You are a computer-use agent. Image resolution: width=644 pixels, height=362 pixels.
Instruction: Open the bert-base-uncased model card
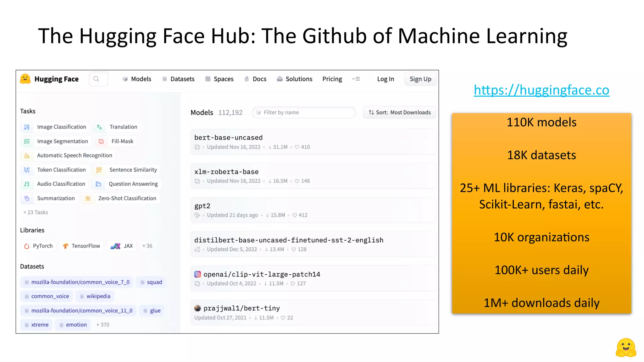click(x=313, y=142)
